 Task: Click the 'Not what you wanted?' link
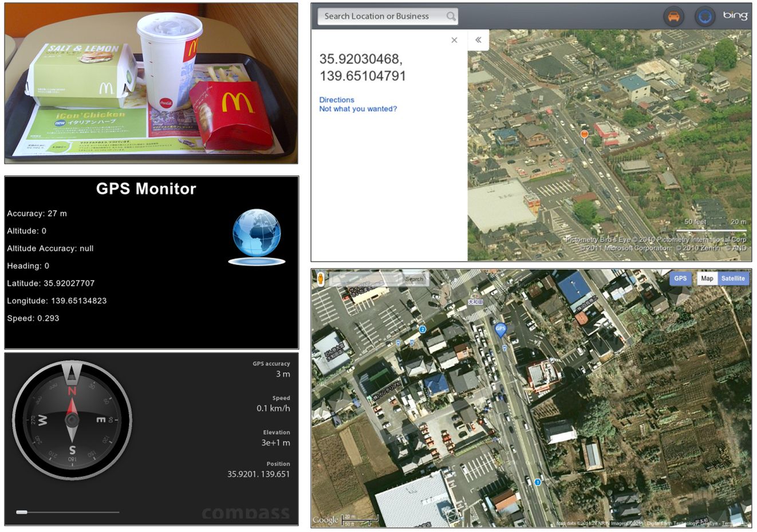tap(358, 109)
